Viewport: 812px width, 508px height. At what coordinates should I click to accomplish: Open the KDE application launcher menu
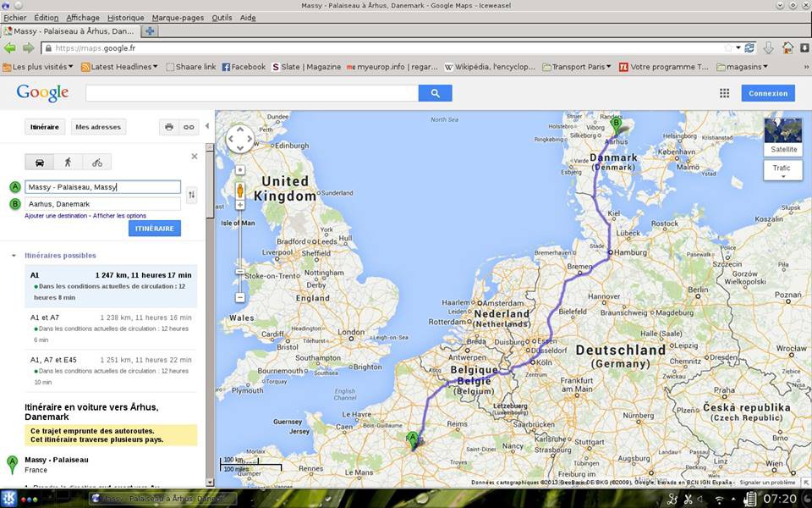tap(8, 499)
